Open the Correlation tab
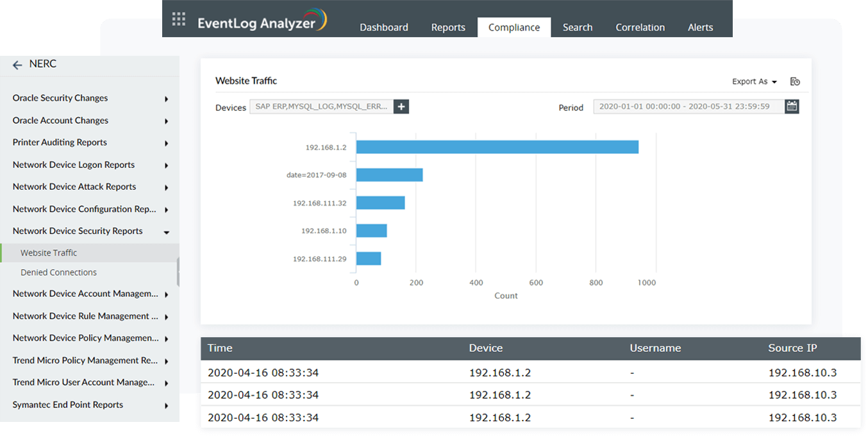This screenshot has height=436, width=868. (x=640, y=28)
